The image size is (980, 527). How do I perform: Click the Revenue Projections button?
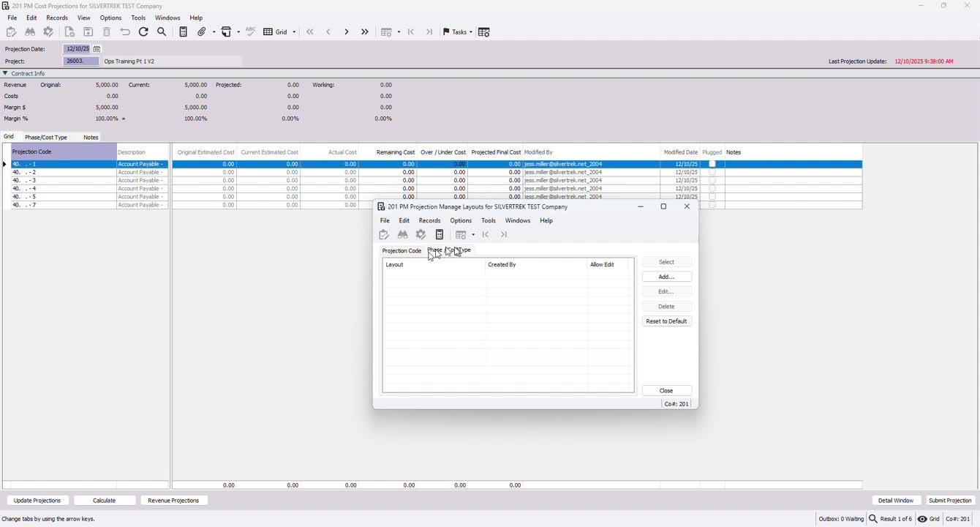pos(173,501)
